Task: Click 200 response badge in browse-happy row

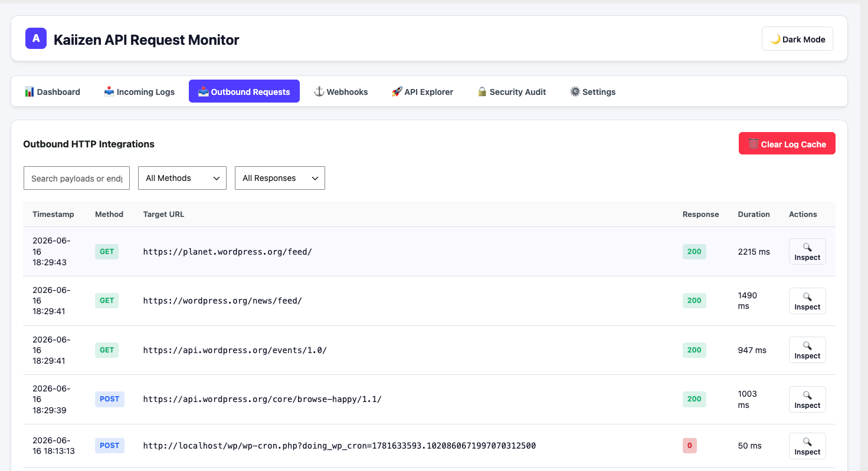Action: point(695,399)
